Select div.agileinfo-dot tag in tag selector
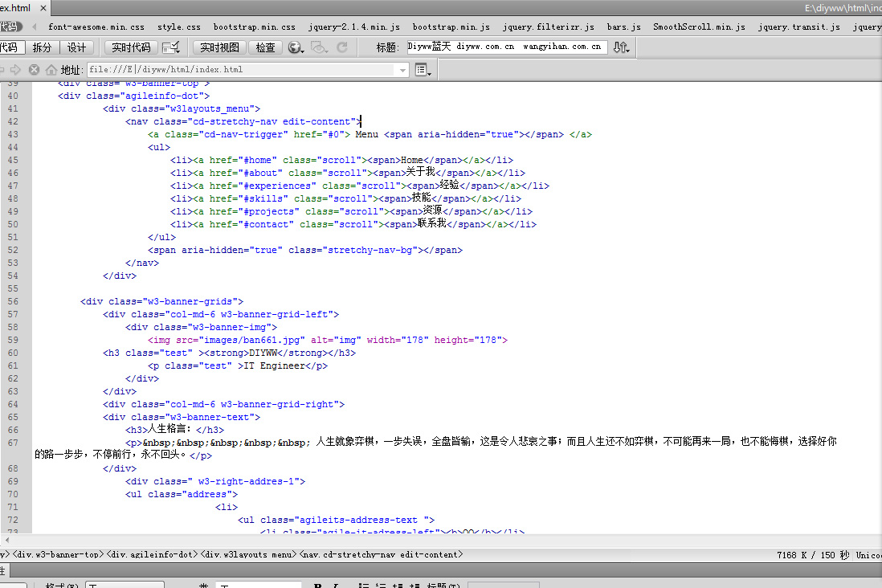Image resolution: width=882 pixels, height=588 pixels. pos(153,554)
